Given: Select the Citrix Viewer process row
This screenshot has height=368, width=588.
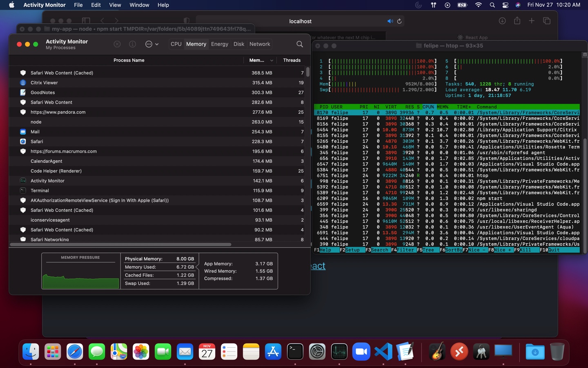Looking at the screenshot, I should tap(157, 83).
